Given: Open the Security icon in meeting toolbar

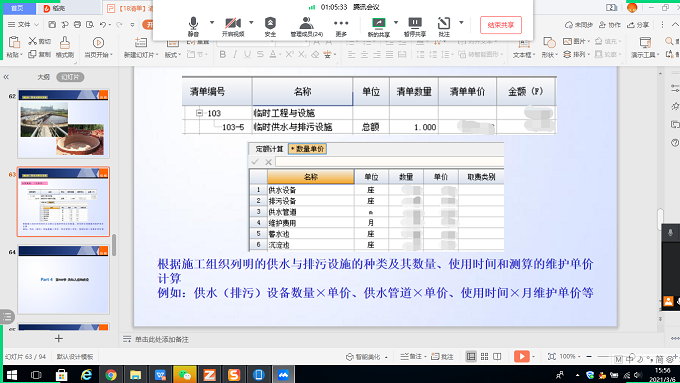Looking at the screenshot, I should coord(270,26).
